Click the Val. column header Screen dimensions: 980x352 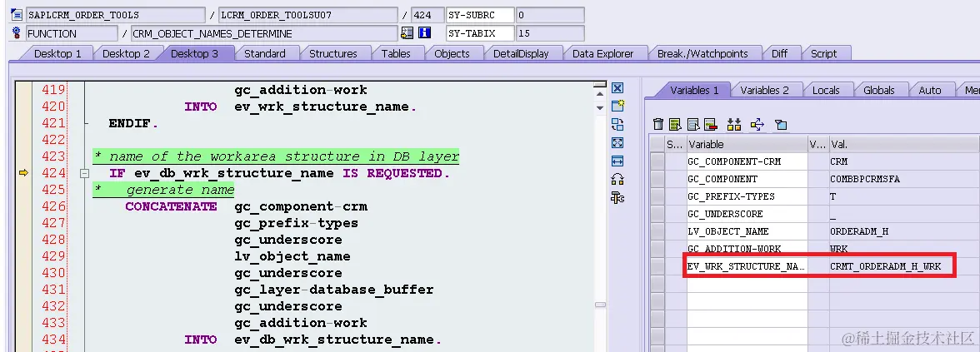pyautogui.click(x=903, y=144)
